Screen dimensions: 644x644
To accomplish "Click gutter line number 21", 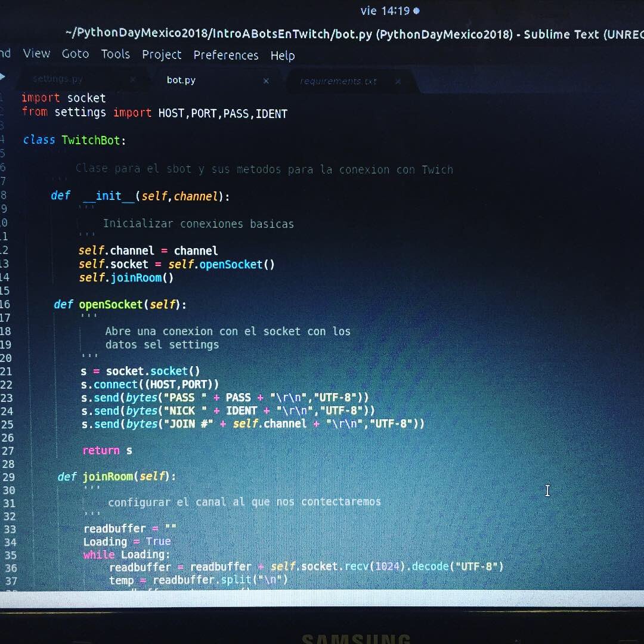I will (x=6, y=371).
